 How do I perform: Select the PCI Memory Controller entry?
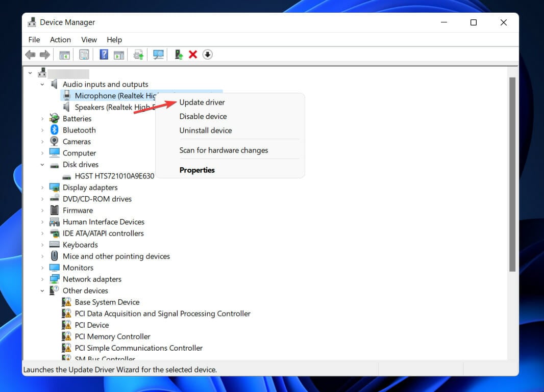(112, 336)
